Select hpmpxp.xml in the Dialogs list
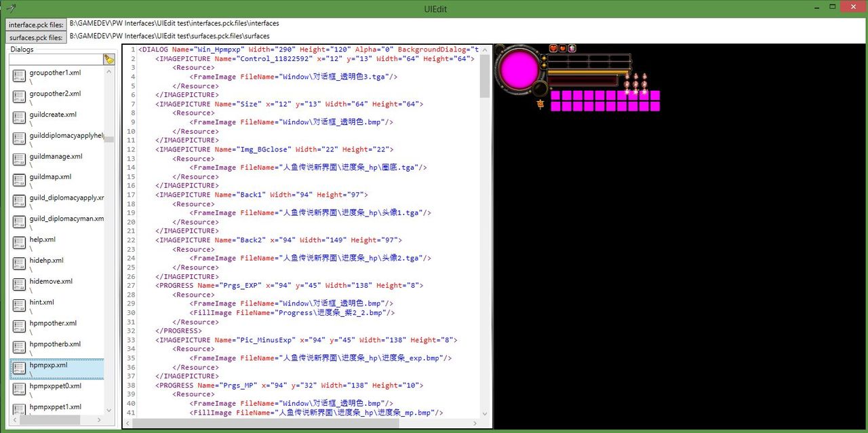This screenshot has height=433, width=868. [49, 365]
